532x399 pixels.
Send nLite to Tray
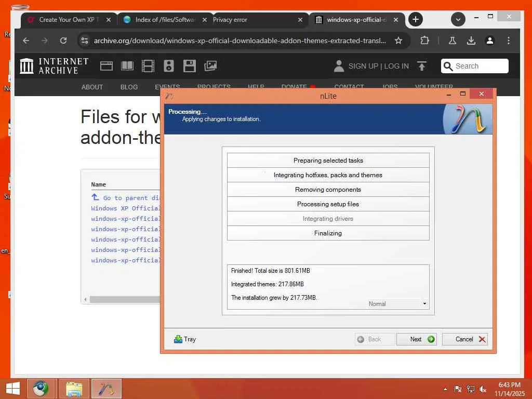pos(185,339)
